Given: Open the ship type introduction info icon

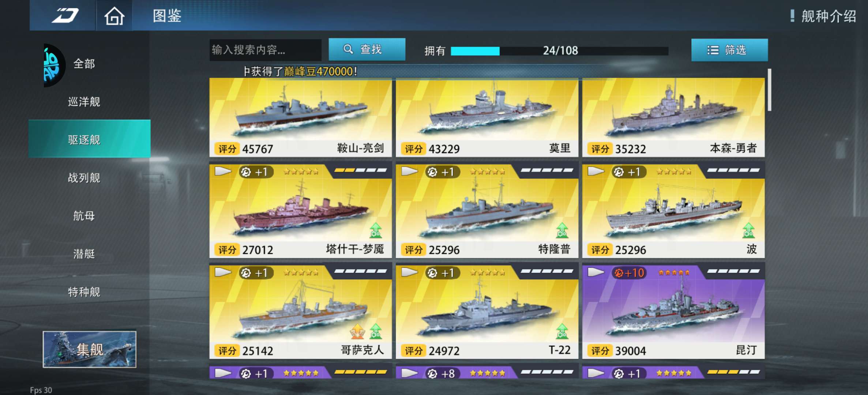Looking at the screenshot, I should click(x=792, y=16).
